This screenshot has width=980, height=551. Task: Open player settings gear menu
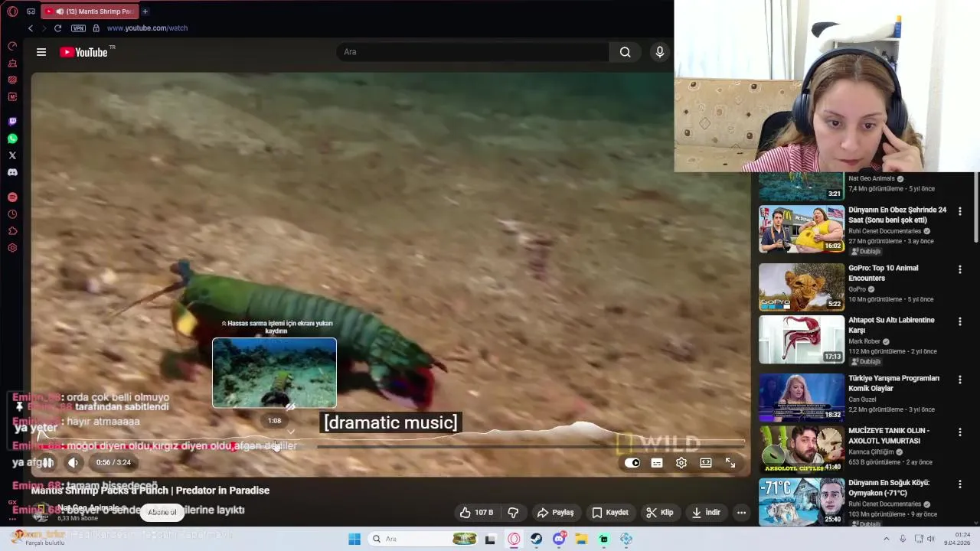tap(681, 463)
